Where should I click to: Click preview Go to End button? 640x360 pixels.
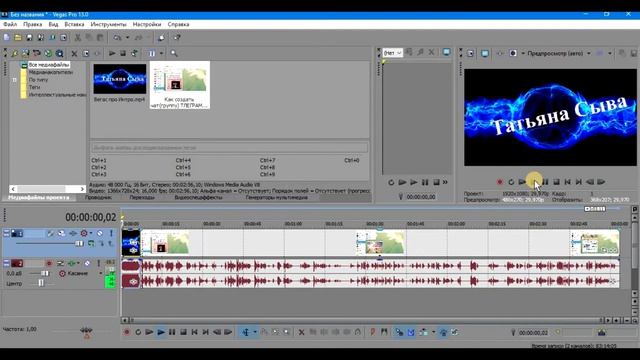[x=579, y=182]
